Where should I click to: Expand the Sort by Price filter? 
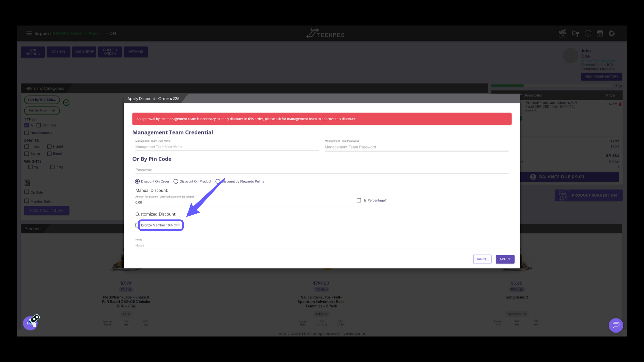(x=53, y=110)
